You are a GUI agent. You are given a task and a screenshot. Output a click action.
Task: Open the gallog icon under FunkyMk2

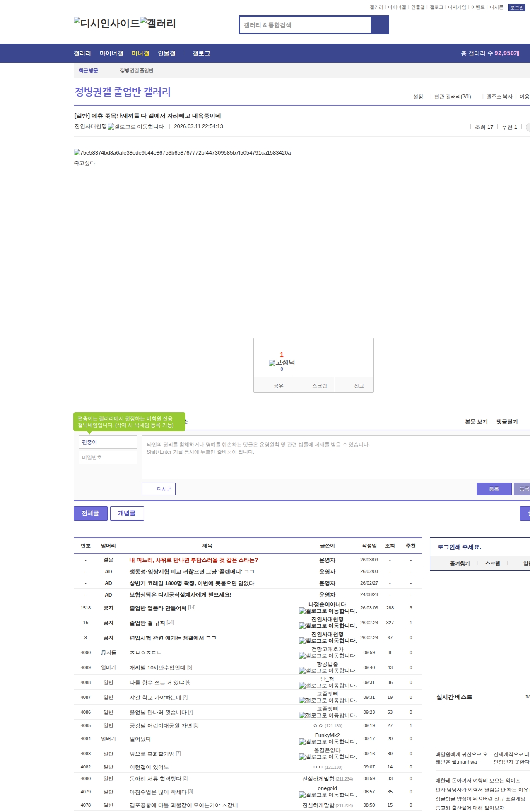(x=328, y=742)
